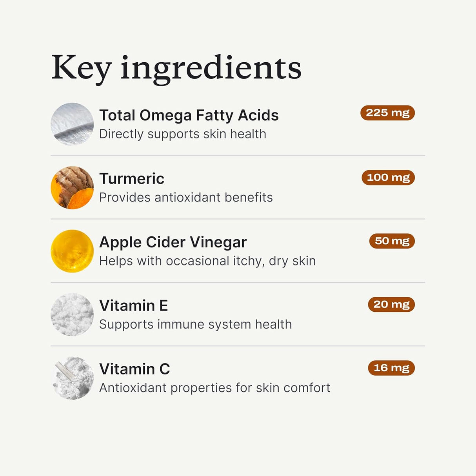
Task: Click the 16 mg Vitamin C badge
Action: tap(391, 368)
